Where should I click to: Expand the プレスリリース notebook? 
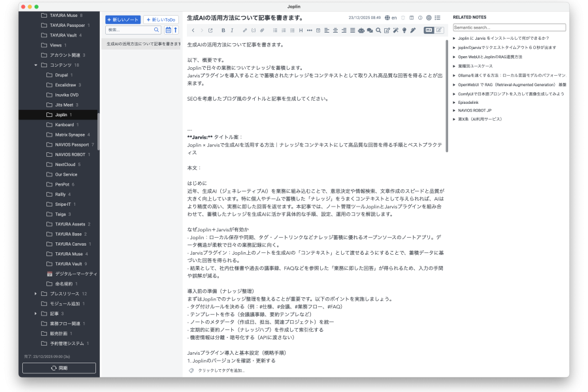point(36,294)
